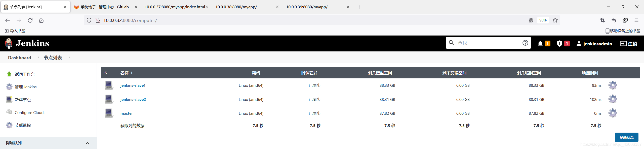Click the screenshot crop toolbar icon
644x149 pixels.
pos(602,20)
